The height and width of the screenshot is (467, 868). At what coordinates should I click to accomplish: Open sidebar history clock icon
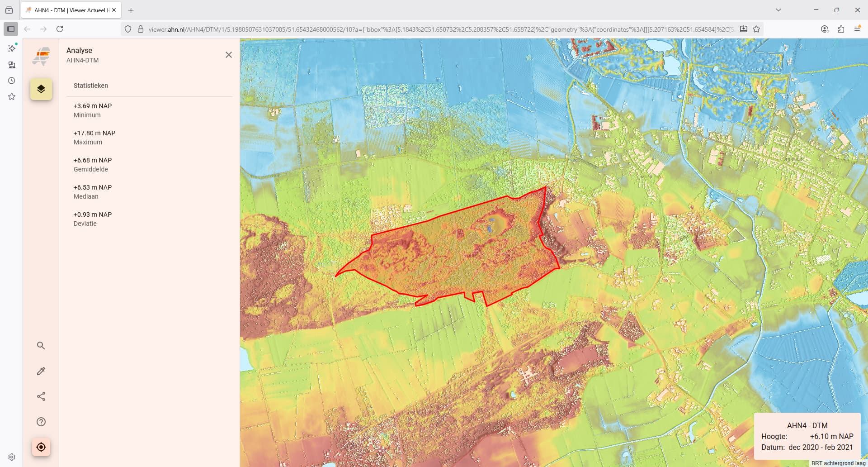click(12, 81)
